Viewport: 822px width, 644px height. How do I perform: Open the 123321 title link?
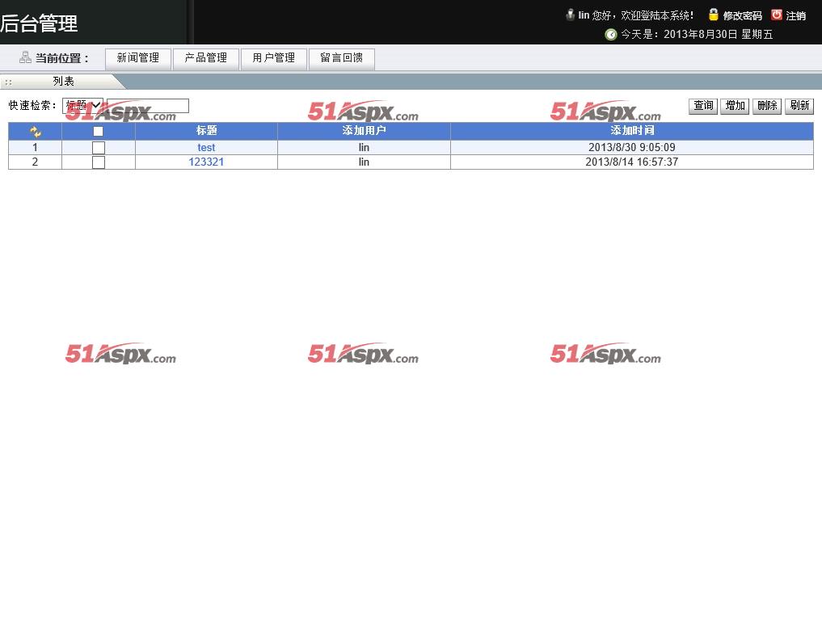point(206,162)
